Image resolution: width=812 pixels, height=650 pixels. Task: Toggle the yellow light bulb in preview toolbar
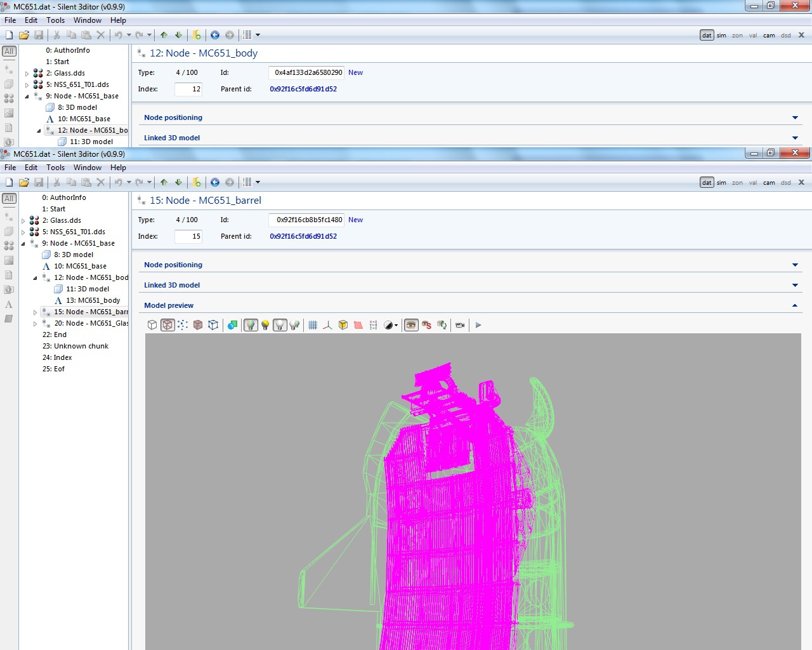(265, 325)
